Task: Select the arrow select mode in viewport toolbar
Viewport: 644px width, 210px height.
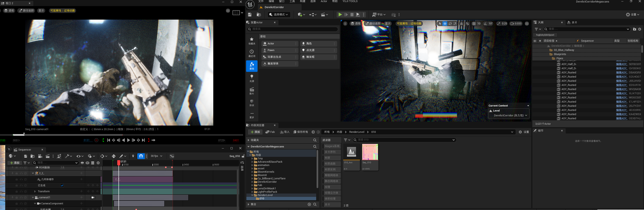Action: 440,23
